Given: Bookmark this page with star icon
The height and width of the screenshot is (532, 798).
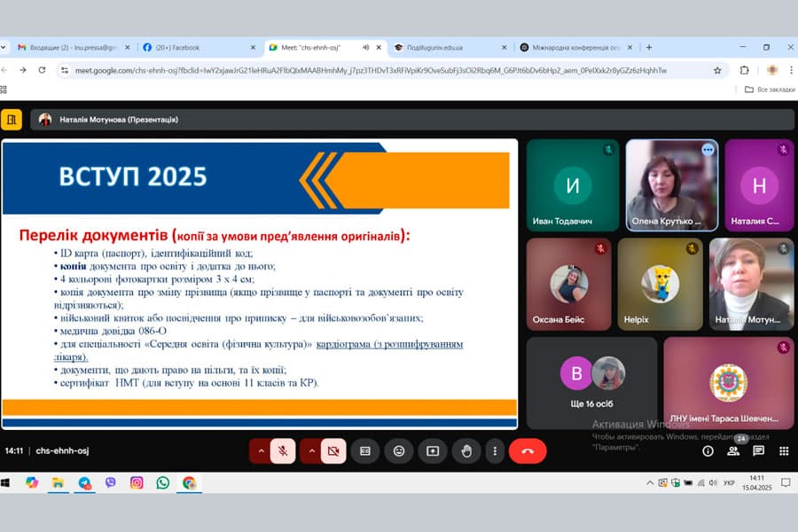Looking at the screenshot, I should [x=717, y=70].
